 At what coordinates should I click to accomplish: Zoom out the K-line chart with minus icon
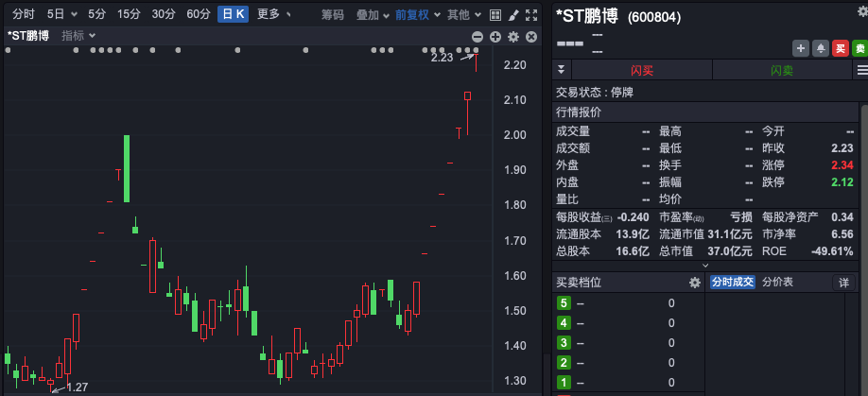[477, 37]
